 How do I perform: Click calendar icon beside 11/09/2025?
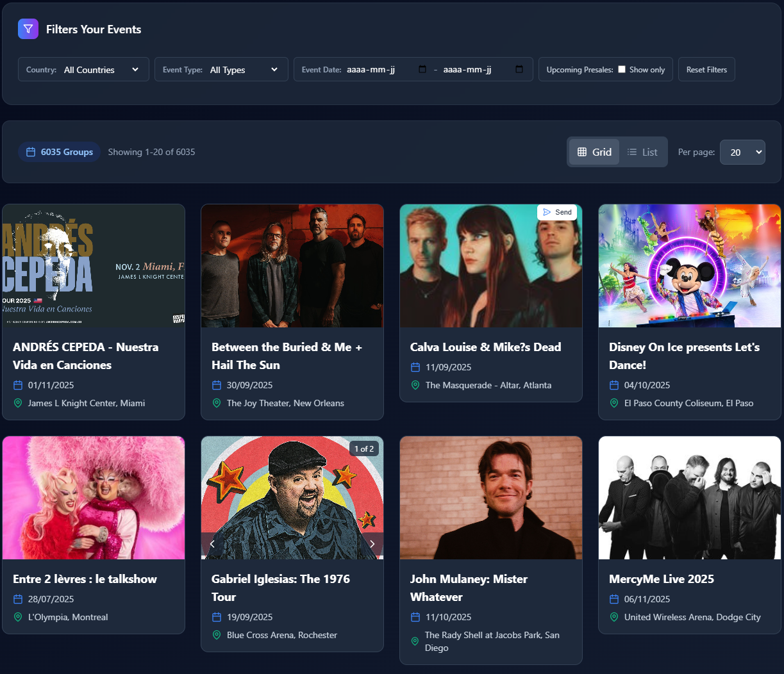coord(415,367)
